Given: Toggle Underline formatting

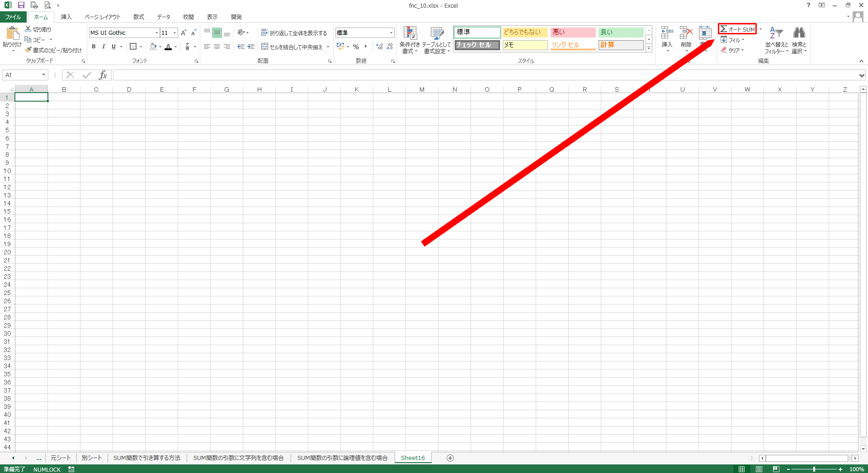Looking at the screenshot, I should [113, 47].
